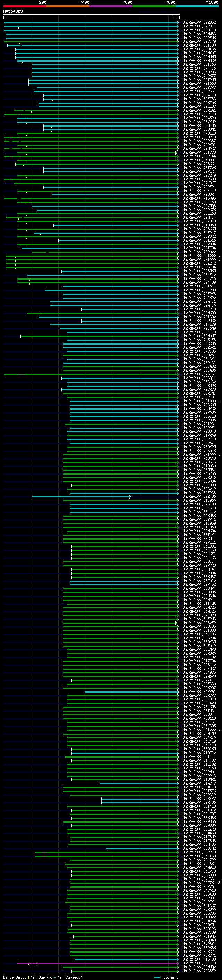The image size is (222, 980).
Task: Select hit label UniRef100_Q87AI0
Action: (x=199, y=581)
